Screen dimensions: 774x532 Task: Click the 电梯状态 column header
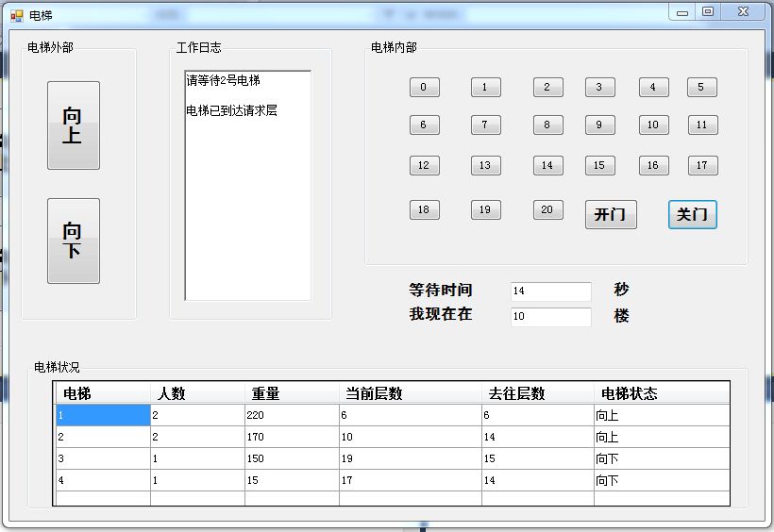point(662,393)
